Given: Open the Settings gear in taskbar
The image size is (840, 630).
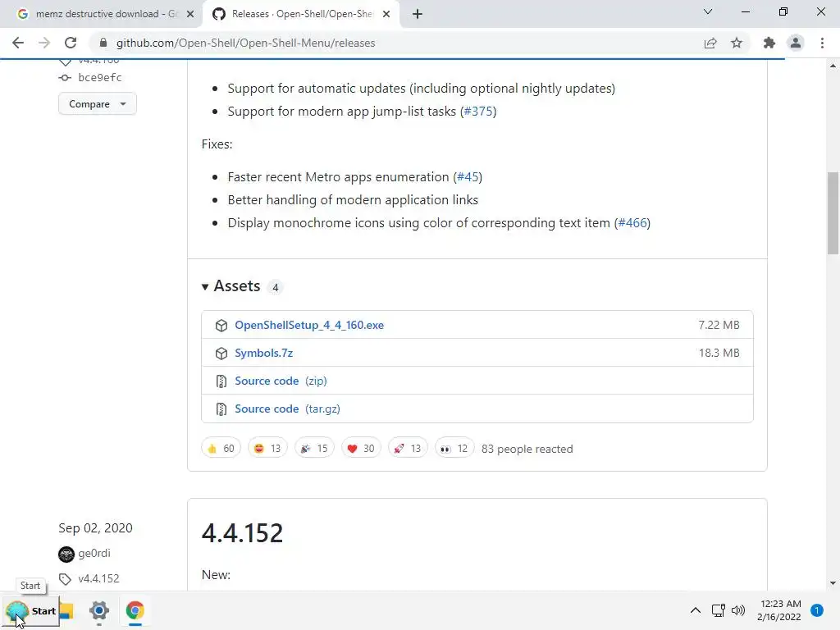Looking at the screenshot, I should 99,610.
